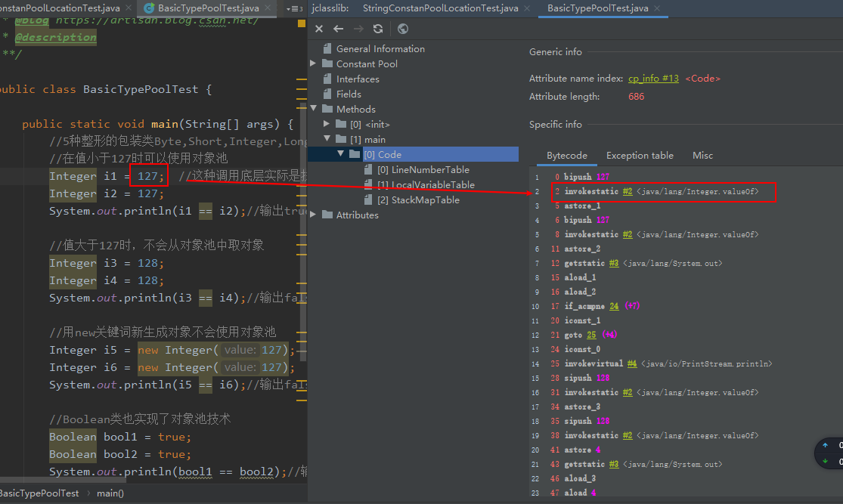Expand the [0] <init> method node

coord(327,124)
